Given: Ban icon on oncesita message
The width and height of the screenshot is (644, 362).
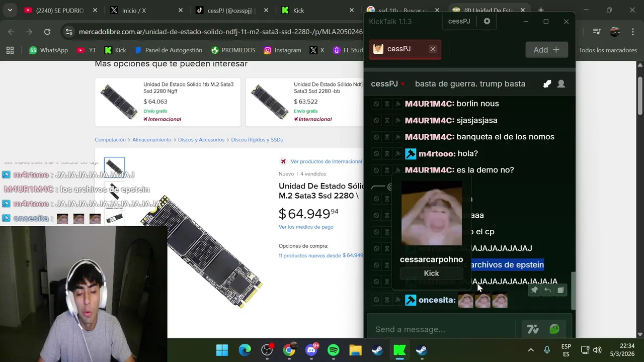Looking at the screenshot, I should click(376, 300).
